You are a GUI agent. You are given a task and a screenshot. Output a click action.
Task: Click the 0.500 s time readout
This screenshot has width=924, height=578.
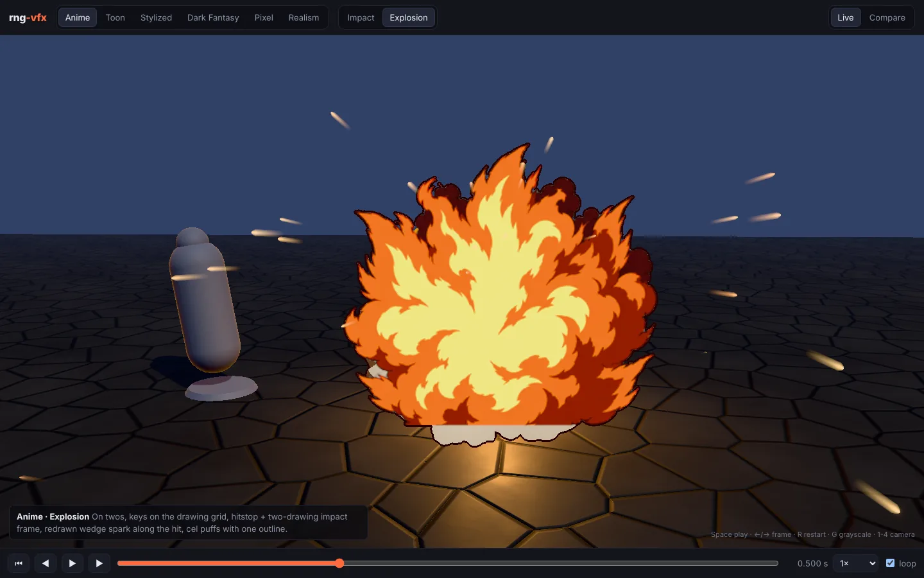point(812,563)
